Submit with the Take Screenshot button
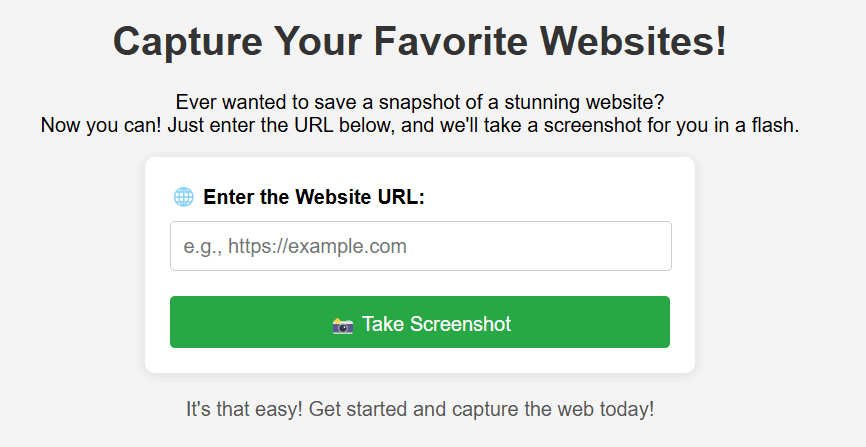 coord(420,322)
